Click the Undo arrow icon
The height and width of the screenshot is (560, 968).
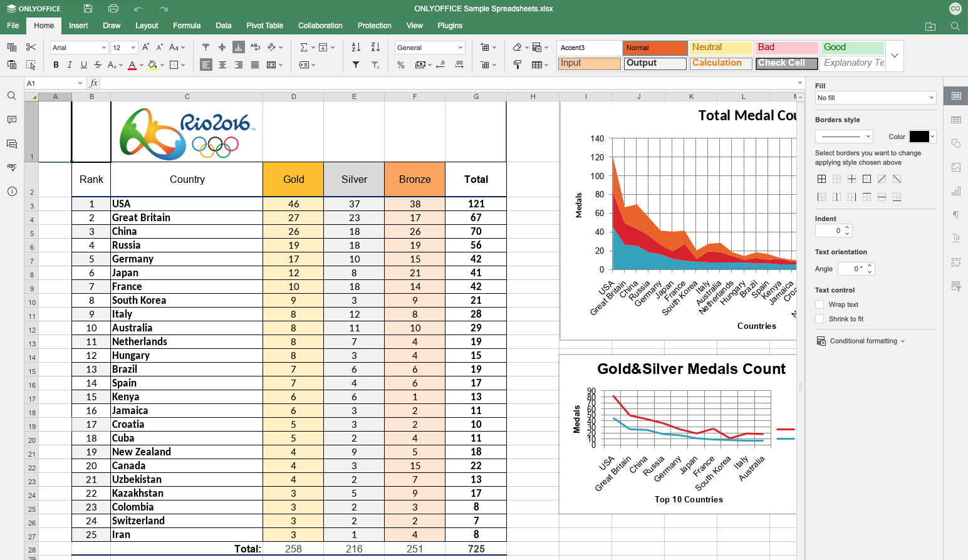tap(138, 9)
